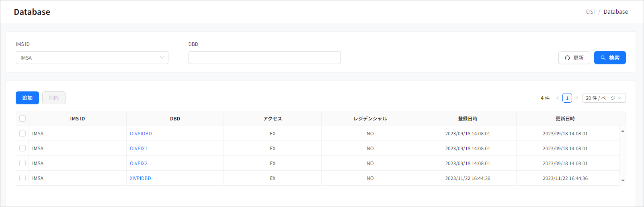
Task: Tick the checkbox for XIVPIDBD row
Action: click(23, 178)
